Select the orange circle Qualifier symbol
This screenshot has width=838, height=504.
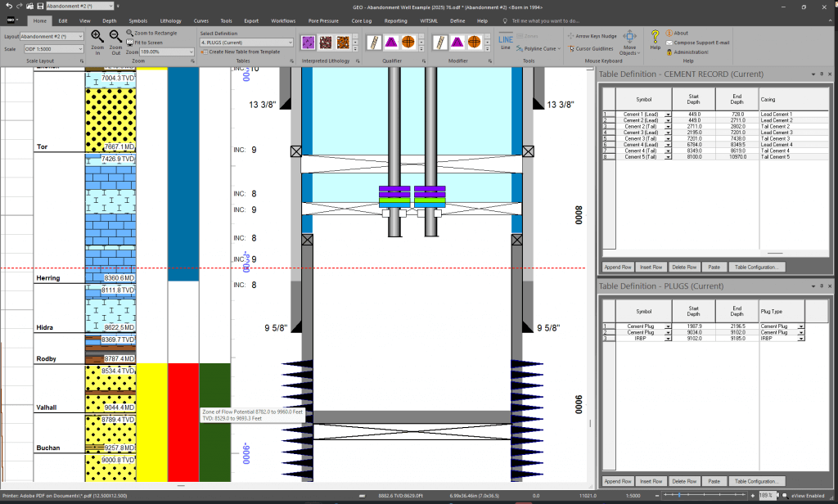click(x=408, y=43)
